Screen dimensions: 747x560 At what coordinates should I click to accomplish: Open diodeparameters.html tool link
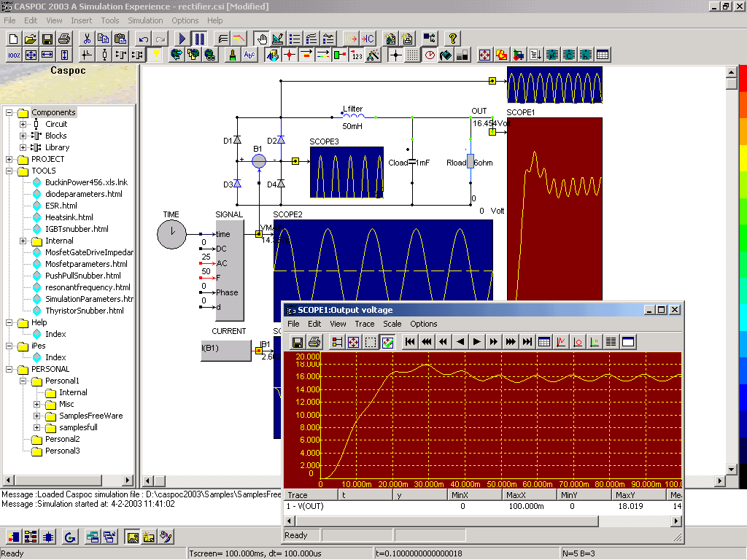click(83, 194)
